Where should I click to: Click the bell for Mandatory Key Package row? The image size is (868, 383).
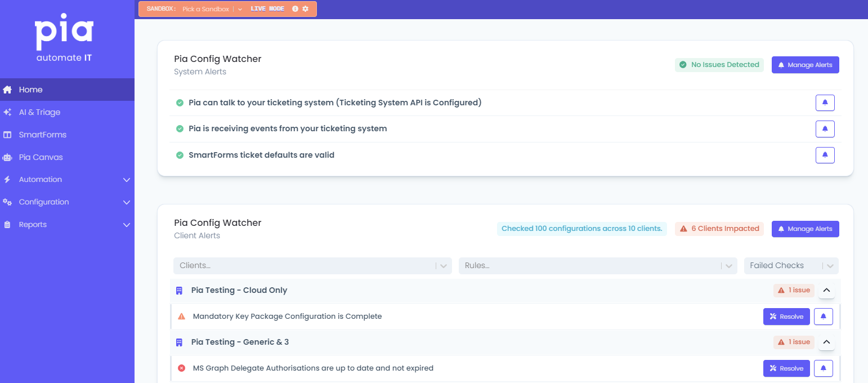tap(823, 317)
